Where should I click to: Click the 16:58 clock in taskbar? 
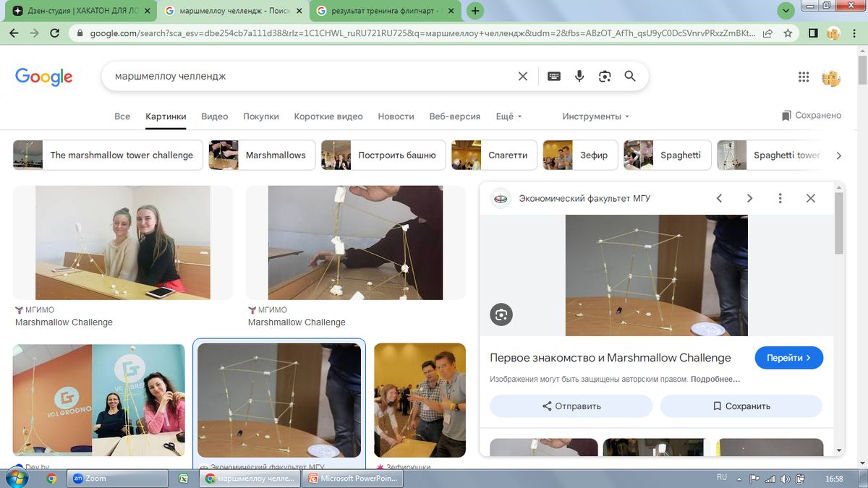point(834,479)
